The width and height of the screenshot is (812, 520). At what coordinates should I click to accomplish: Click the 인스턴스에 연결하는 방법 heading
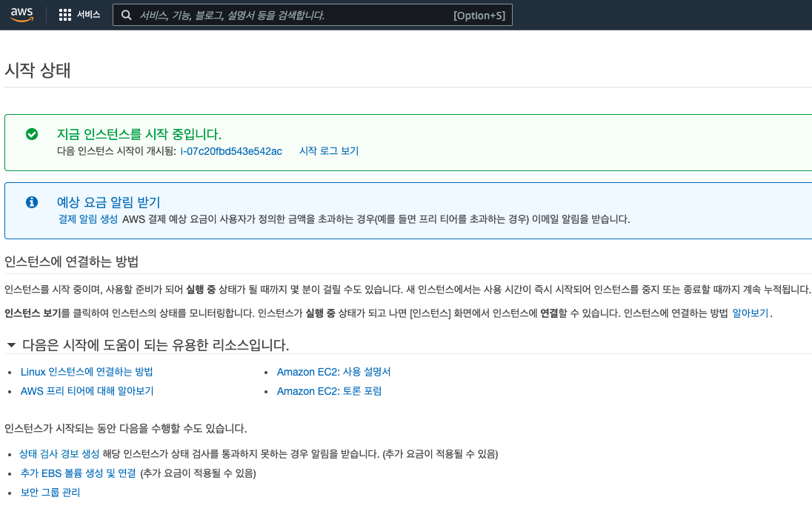point(71,261)
